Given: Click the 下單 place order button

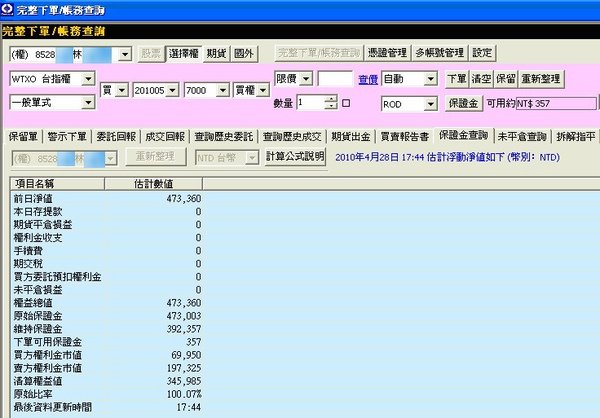Looking at the screenshot, I should 457,79.
